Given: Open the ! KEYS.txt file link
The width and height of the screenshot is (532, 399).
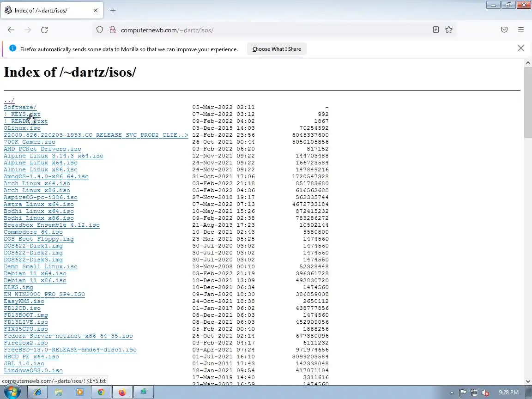Looking at the screenshot, I should tap(22, 115).
